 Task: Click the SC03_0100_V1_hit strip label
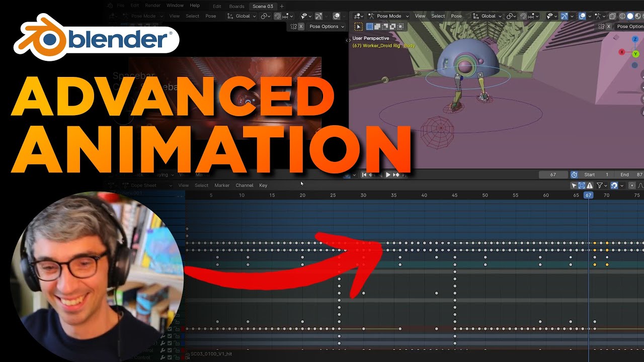click(x=211, y=354)
